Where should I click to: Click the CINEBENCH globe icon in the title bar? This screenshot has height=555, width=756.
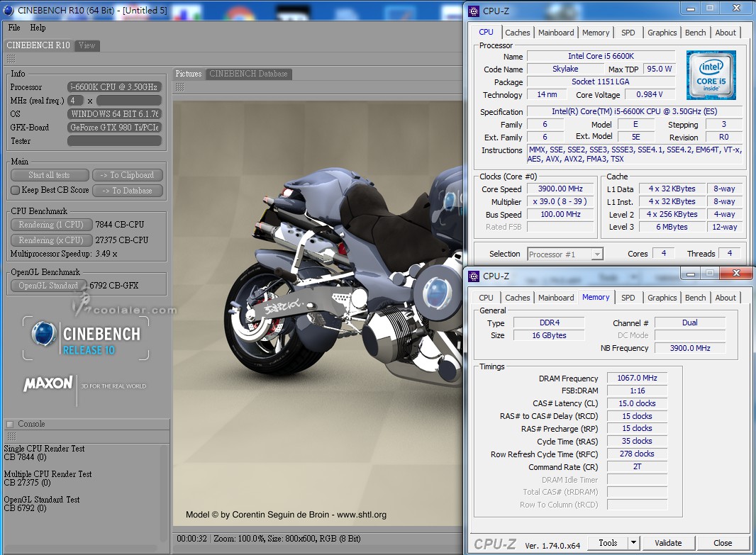pos(9,10)
